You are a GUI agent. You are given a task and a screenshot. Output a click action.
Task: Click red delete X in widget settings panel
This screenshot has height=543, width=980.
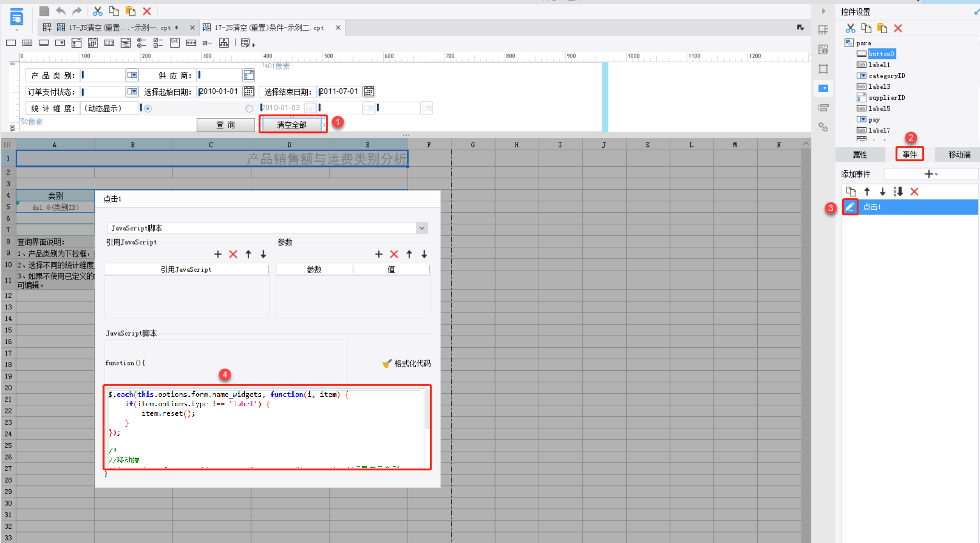coord(898,28)
